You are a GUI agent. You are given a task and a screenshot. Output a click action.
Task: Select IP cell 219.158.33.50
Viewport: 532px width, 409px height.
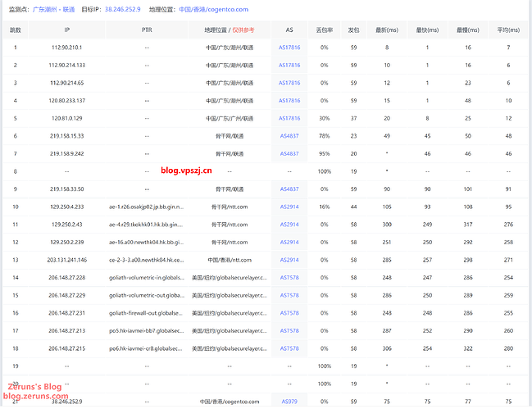pyautogui.click(x=67, y=189)
